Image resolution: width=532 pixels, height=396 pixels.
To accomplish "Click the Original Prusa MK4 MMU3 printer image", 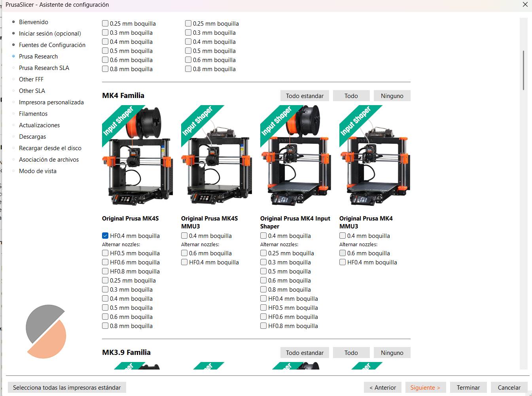I will tap(375, 155).
